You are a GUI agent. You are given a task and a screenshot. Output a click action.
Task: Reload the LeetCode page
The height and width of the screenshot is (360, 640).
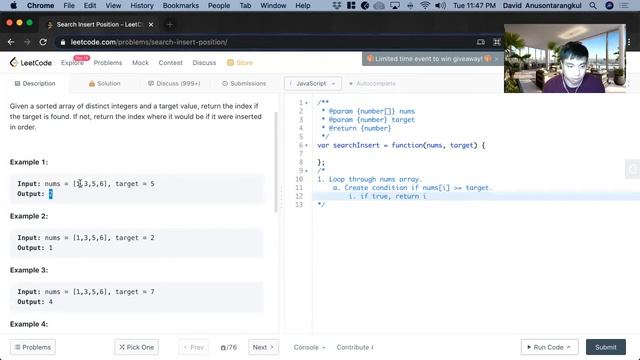pos(43,42)
